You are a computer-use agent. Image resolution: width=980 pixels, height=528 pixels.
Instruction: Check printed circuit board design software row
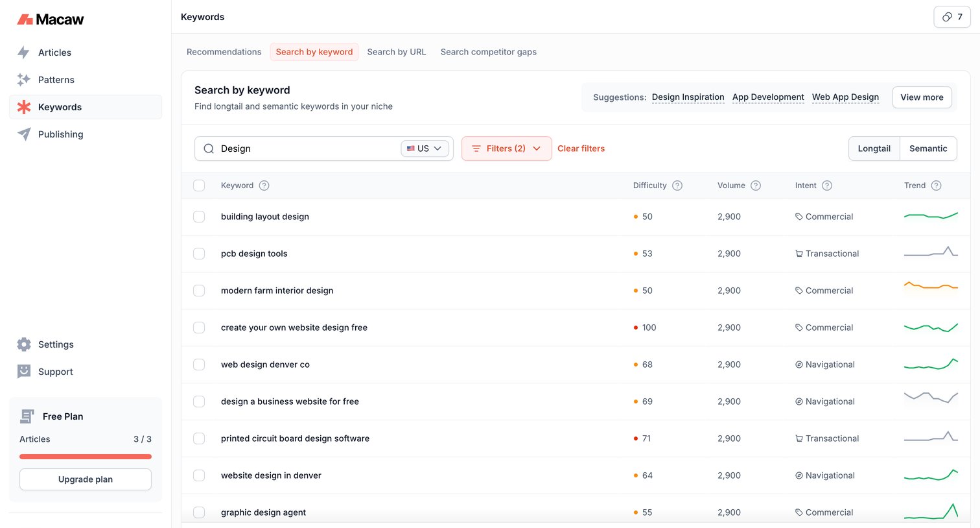pos(199,438)
